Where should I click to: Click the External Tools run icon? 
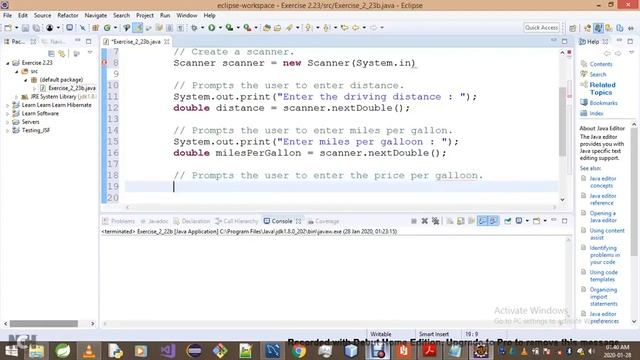click(247, 28)
